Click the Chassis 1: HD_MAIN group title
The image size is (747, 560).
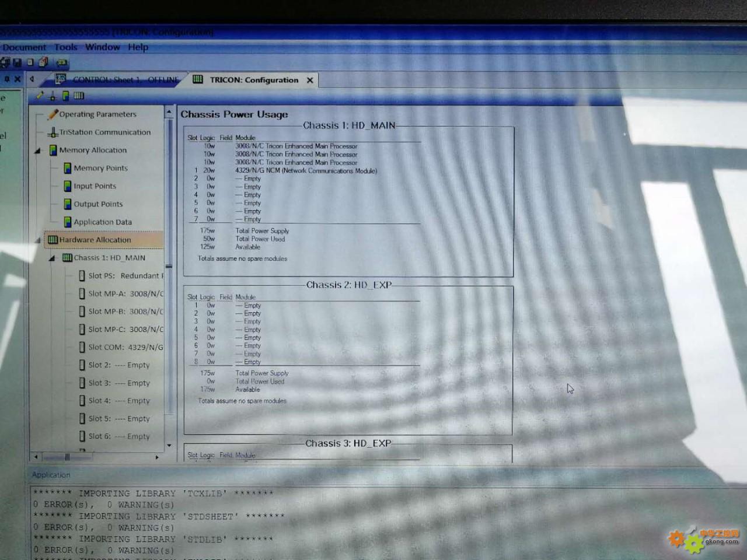(349, 125)
